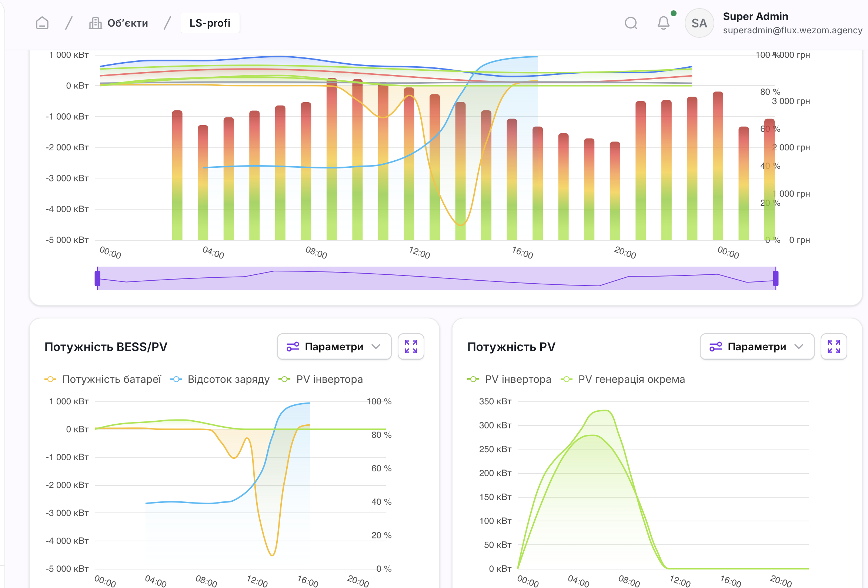Click the SA user avatar

699,23
